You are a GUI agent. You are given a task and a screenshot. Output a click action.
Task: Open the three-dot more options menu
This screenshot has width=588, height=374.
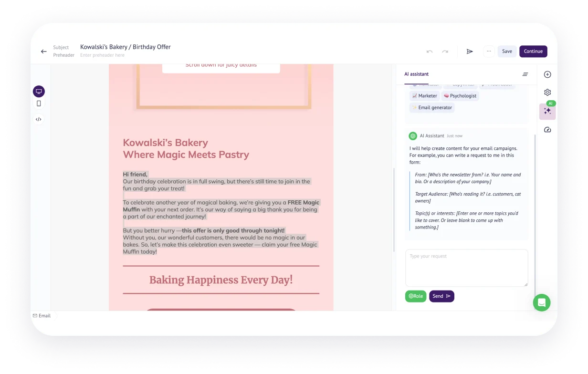[489, 51]
